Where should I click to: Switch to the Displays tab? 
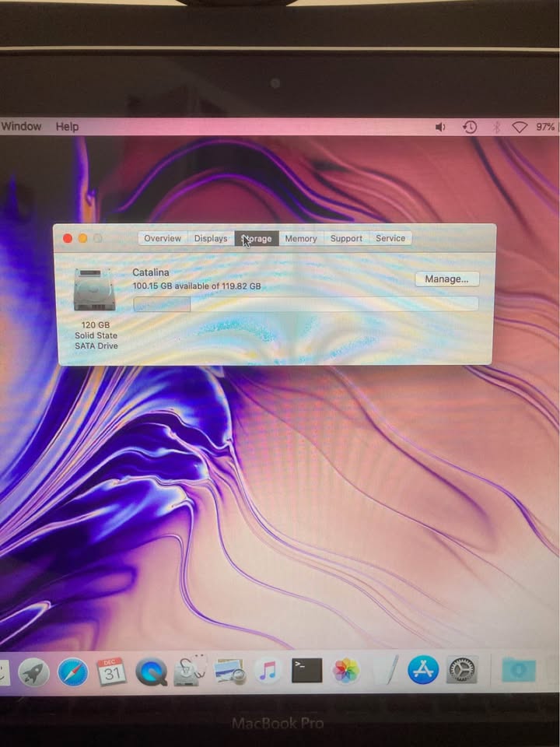pos(211,238)
